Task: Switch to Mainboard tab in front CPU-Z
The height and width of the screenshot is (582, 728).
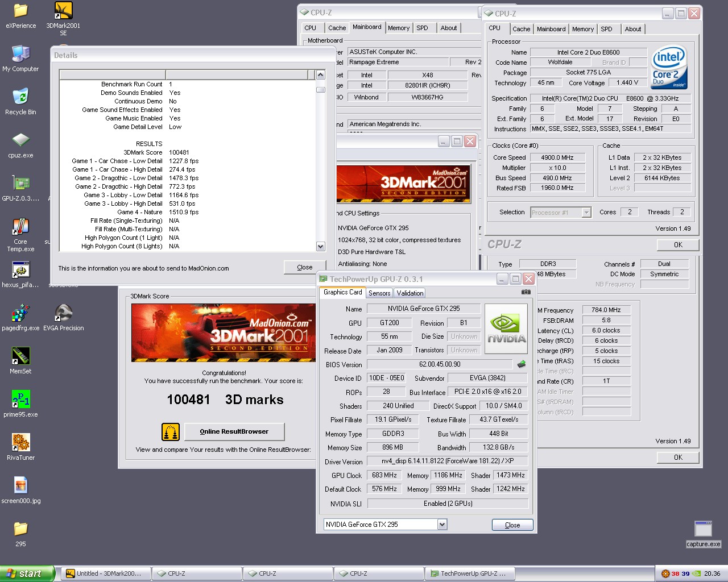Action: coord(551,29)
